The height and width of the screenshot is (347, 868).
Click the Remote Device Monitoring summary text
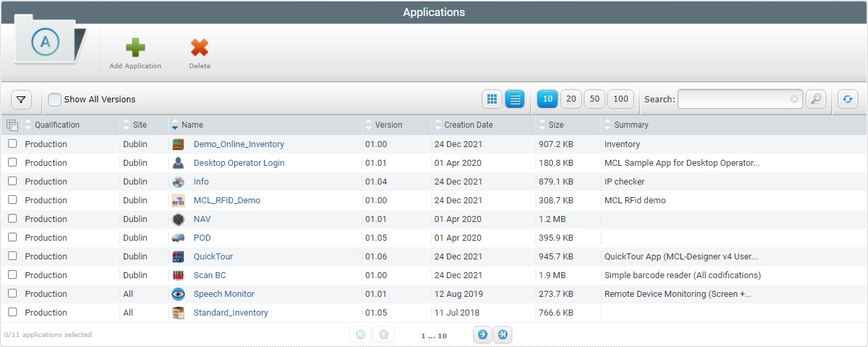[678, 294]
